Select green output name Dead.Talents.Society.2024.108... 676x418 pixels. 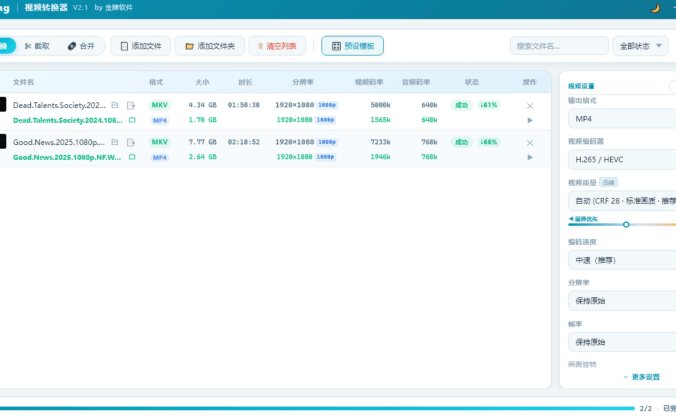[68, 120]
